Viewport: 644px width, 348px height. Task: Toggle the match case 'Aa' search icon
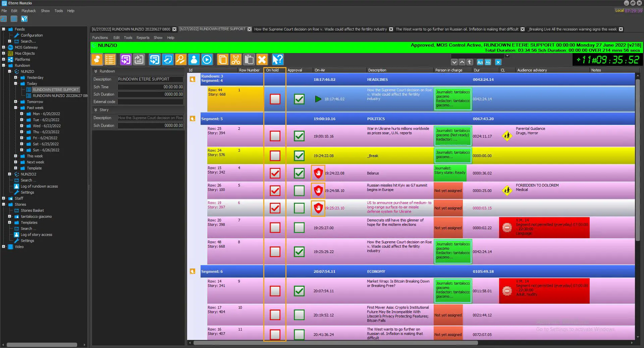pos(480,62)
